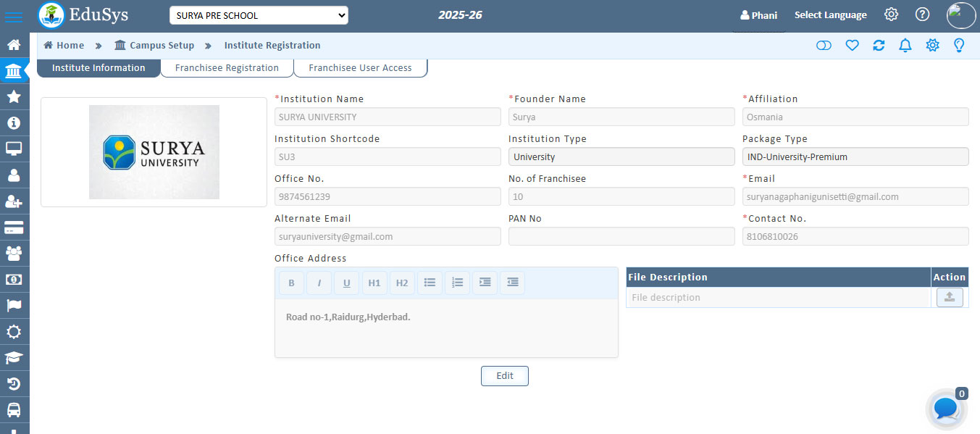Open the notifications bell icon
Image resolution: width=980 pixels, height=434 pixels.
point(905,46)
